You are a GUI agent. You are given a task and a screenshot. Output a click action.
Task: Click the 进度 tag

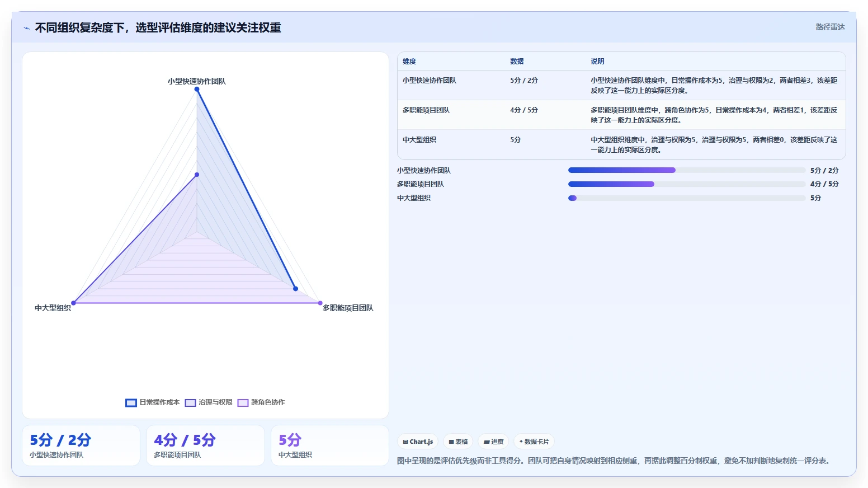click(x=493, y=442)
